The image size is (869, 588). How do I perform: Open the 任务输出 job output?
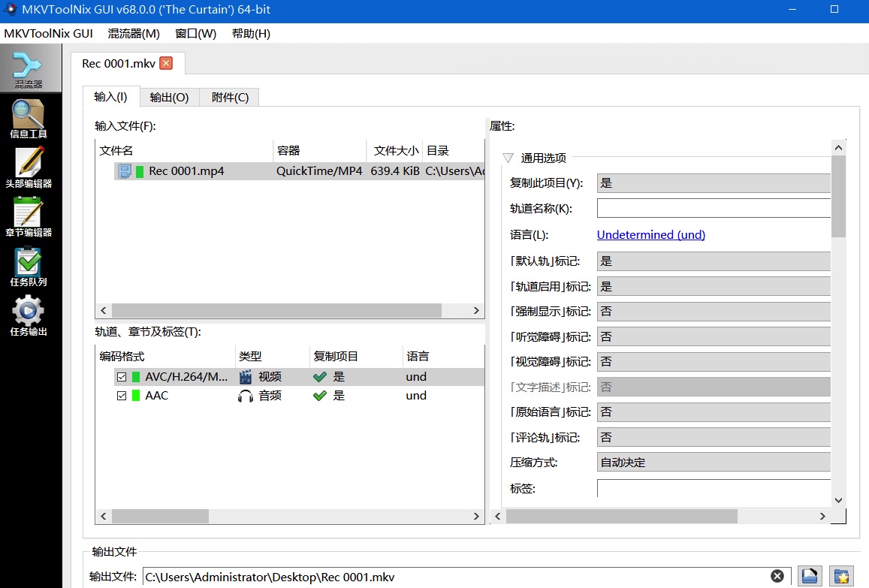pyautogui.click(x=29, y=316)
